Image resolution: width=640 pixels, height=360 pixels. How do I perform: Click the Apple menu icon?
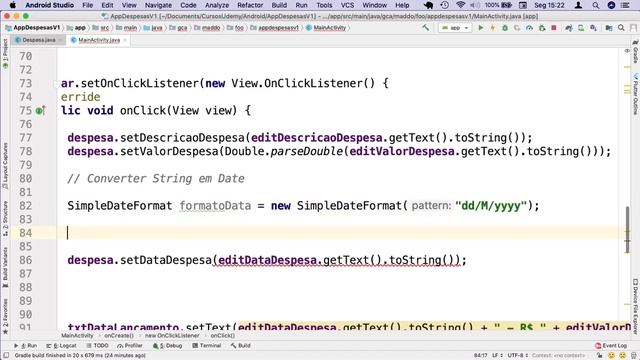12,5
